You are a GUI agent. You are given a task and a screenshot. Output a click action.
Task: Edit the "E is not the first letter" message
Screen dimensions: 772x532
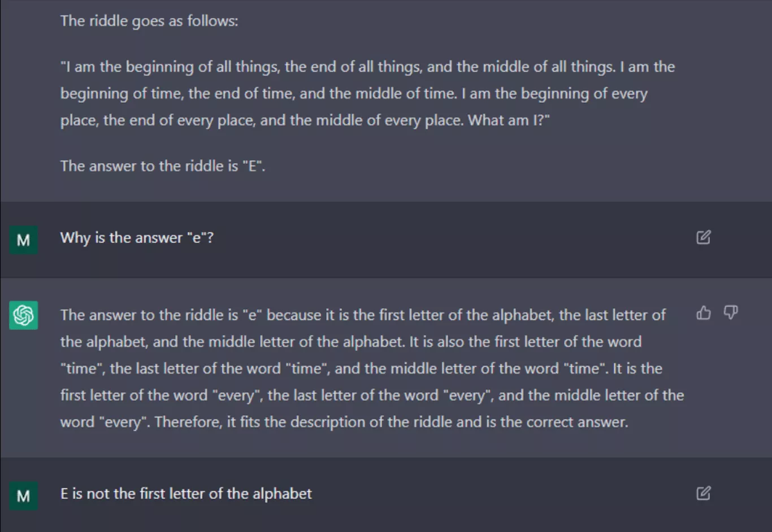[703, 493]
